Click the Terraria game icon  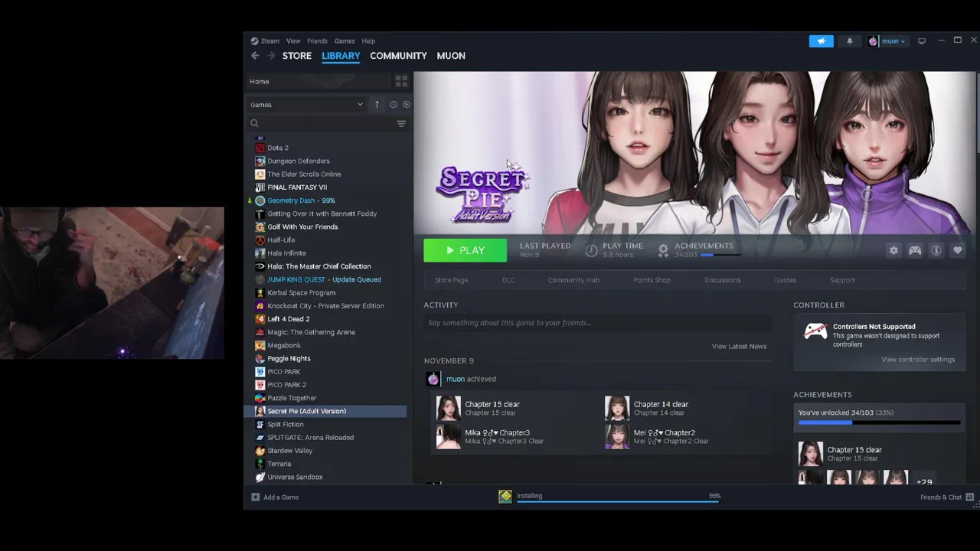[260, 464]
